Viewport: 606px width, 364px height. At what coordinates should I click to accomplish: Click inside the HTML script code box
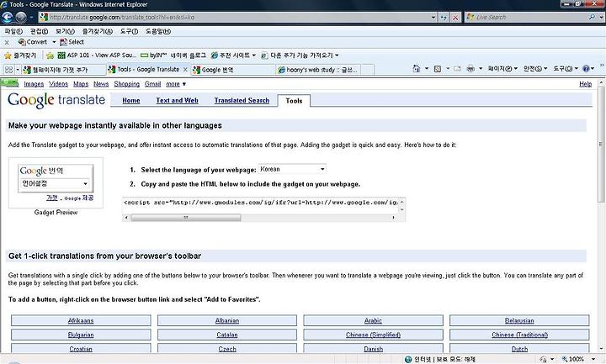click(261, 205)
